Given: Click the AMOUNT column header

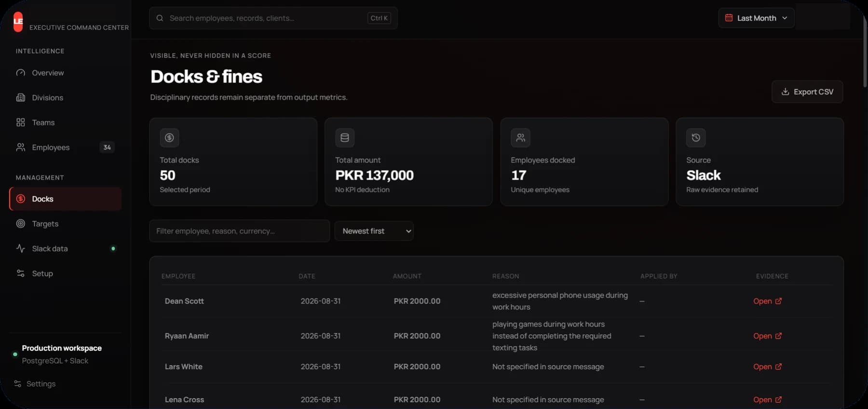Looking at the screenshot, I should point(407,276).
